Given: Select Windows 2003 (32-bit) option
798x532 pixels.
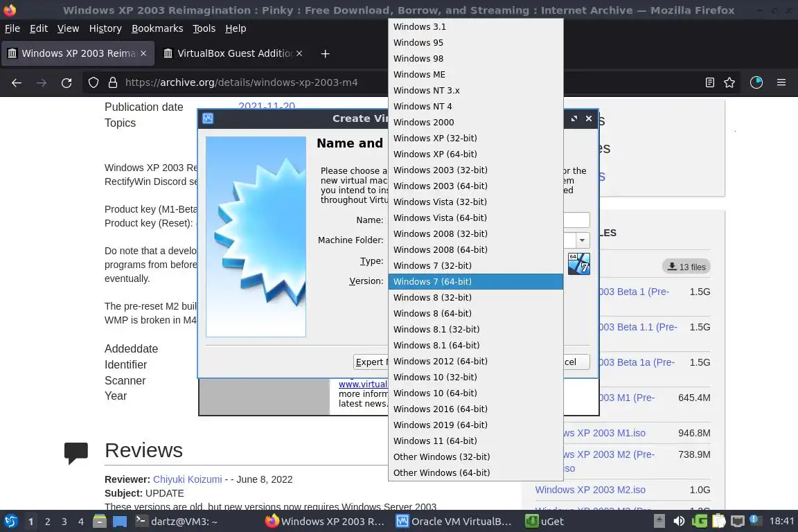Looking at the screenshot, I should tap(475, 170).
